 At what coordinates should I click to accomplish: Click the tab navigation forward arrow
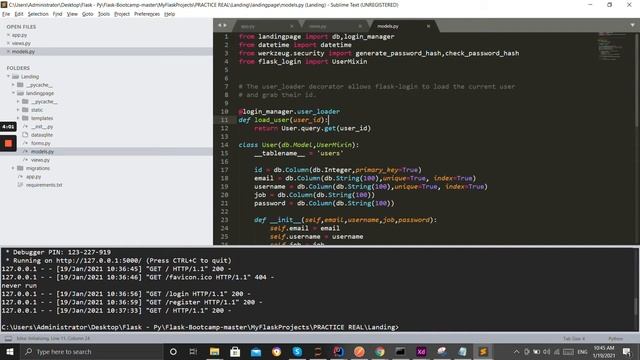coord(225,25)
